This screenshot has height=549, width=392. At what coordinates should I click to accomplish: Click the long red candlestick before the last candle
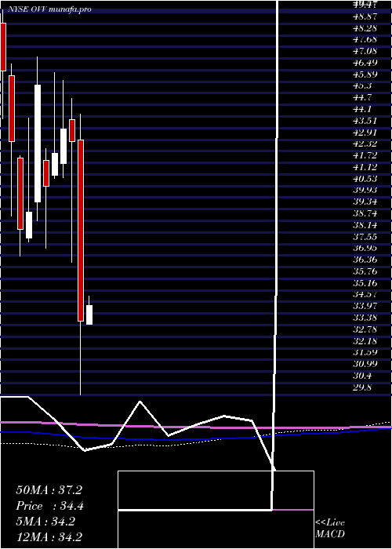tap(81, 231)
